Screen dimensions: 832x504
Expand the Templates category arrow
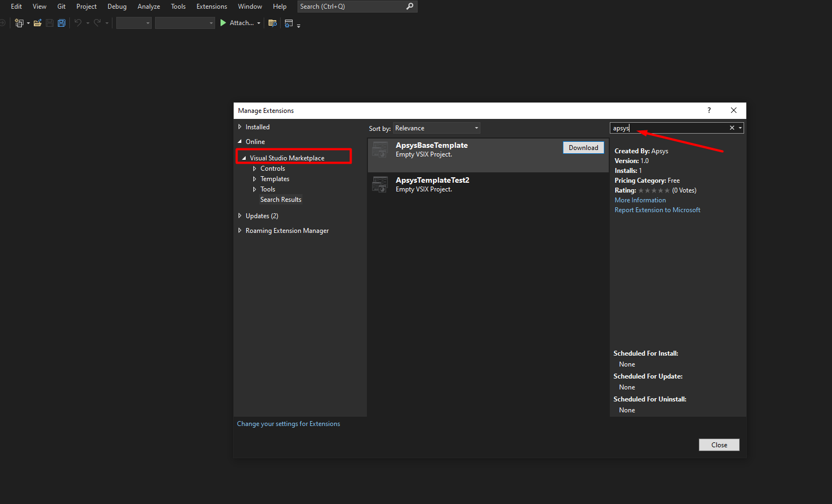point(254,179)
